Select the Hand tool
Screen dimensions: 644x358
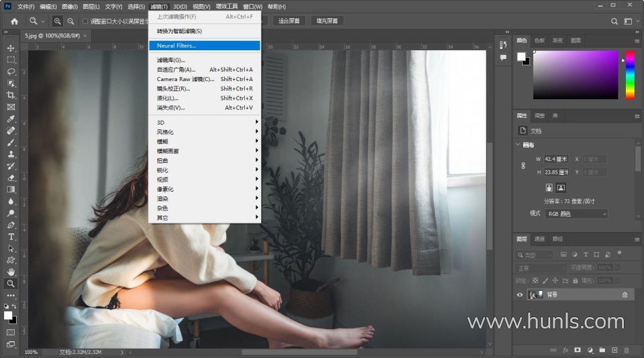tap(11, 272)
